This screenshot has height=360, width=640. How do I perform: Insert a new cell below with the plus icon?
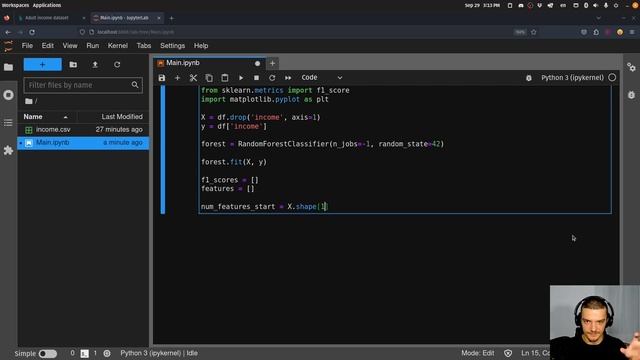pos(177,78)
